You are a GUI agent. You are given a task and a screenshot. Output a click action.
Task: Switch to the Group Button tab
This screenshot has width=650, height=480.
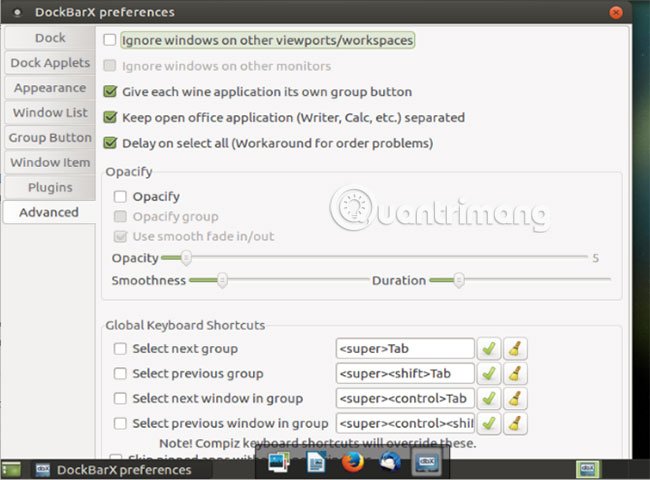coord(50,137)
